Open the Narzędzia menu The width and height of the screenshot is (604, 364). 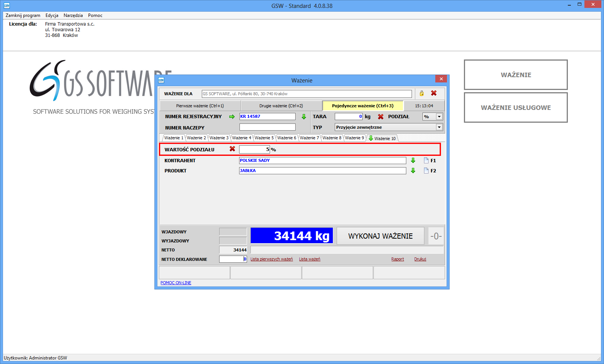(73, 15)
